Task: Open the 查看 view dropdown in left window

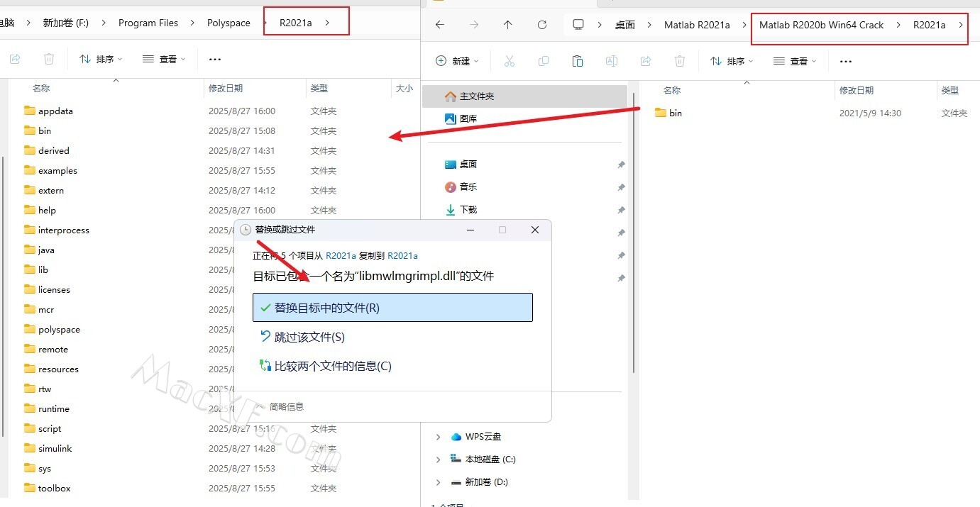Action: click(x=163, y=59)
